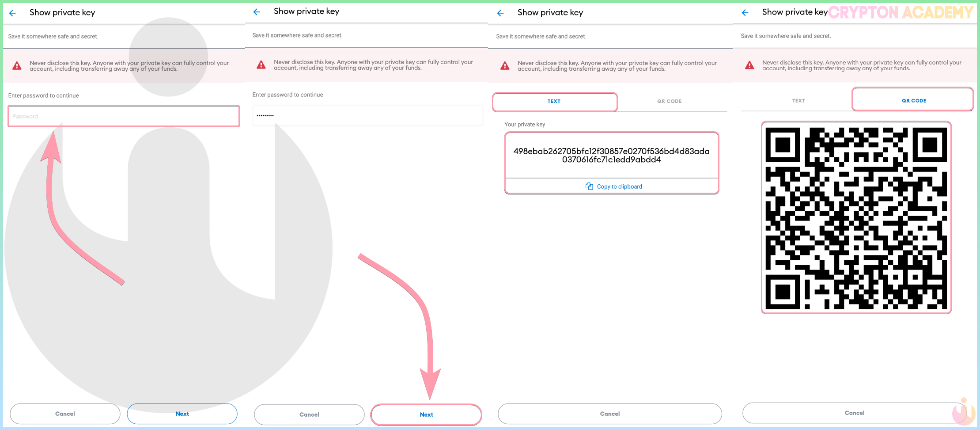The image size is (980, 430).
Task: Click Next on the filled-password screen
Action: click(426, 415)
